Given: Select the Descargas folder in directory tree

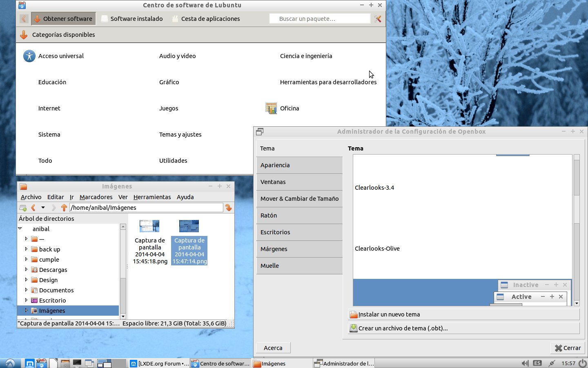Looking at the screenshot, I should 53,270.
